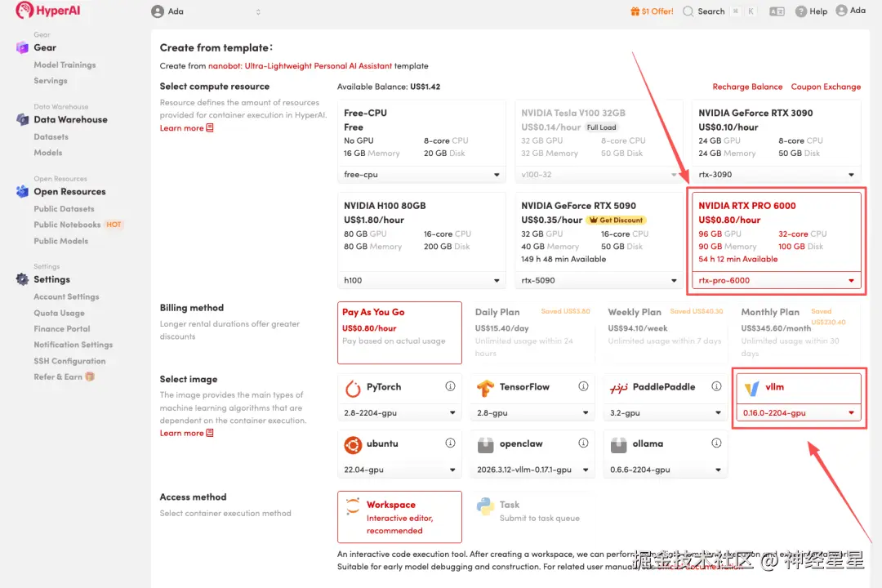The image size is (882, 588).
Task: Open the Gear section icon in sidebar
Action: coord(22,48)
